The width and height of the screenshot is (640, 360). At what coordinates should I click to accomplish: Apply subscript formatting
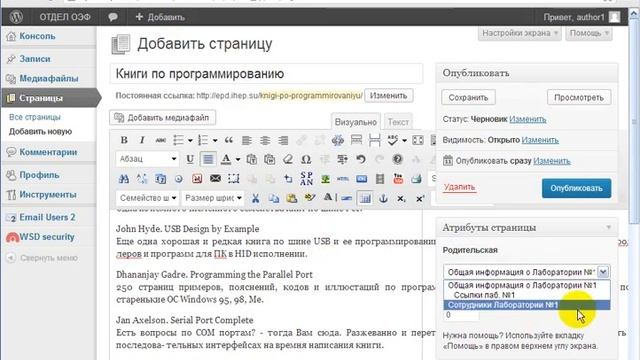coord(401,198)
